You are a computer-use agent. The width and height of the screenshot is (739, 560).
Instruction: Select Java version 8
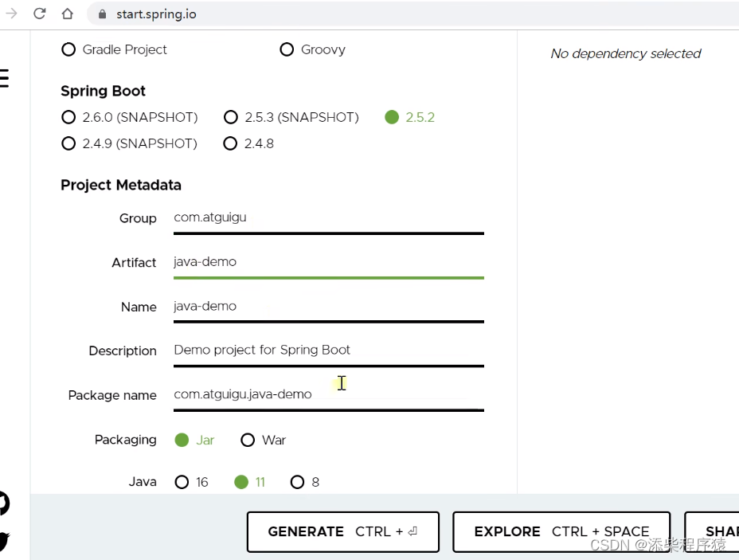[305, 482]
